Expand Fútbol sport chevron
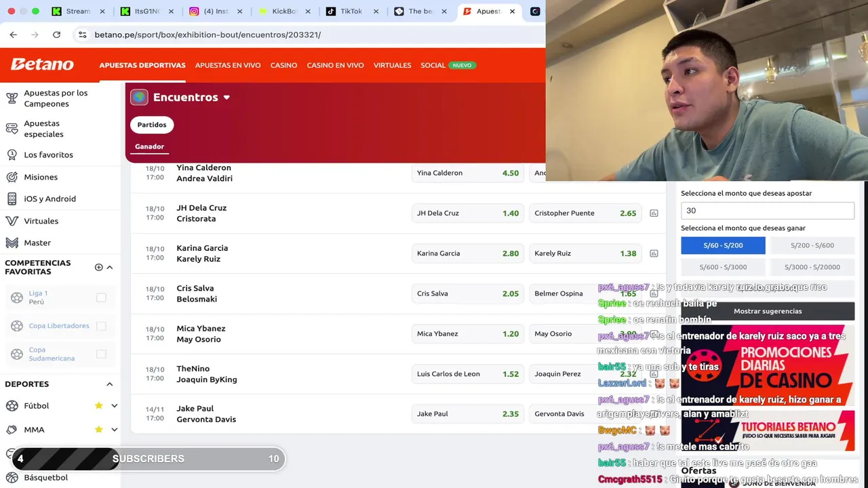The image size is (868, 488). (114, 405)
